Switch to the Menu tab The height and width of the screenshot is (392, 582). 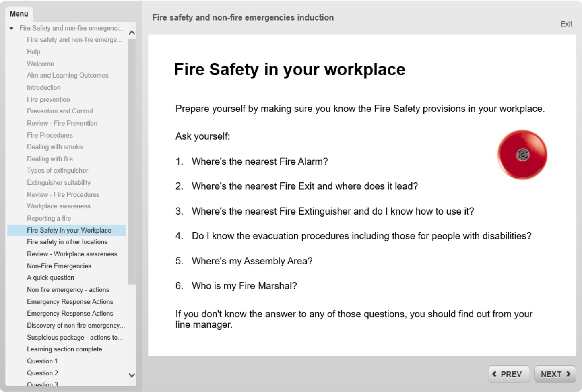click(x=19, y=14)
